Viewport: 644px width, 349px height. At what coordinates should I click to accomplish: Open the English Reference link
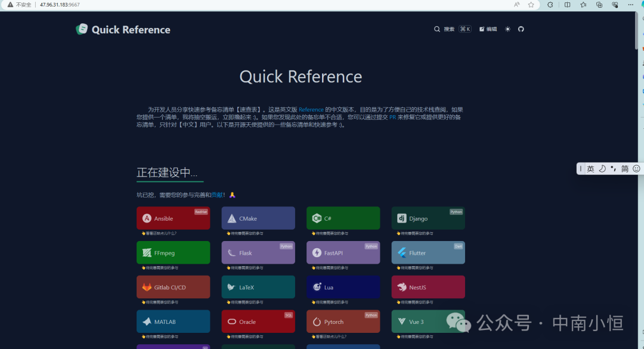pos(311,109)
